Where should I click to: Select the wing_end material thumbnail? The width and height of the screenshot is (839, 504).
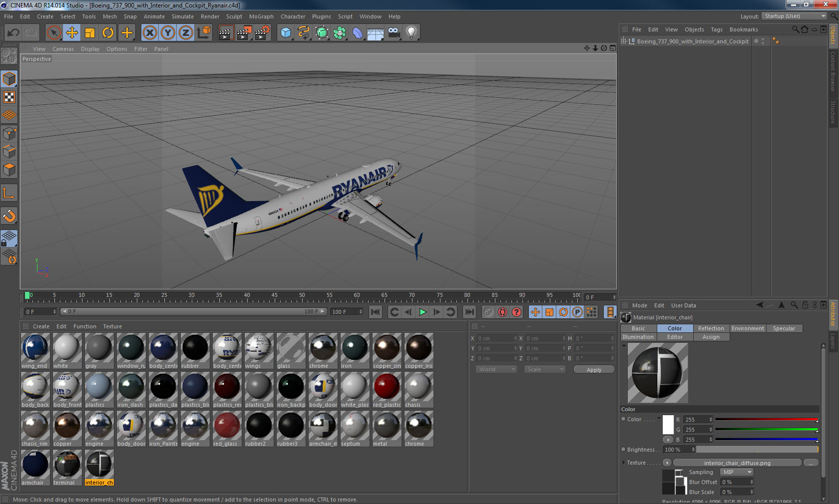[x=35, y=347]
